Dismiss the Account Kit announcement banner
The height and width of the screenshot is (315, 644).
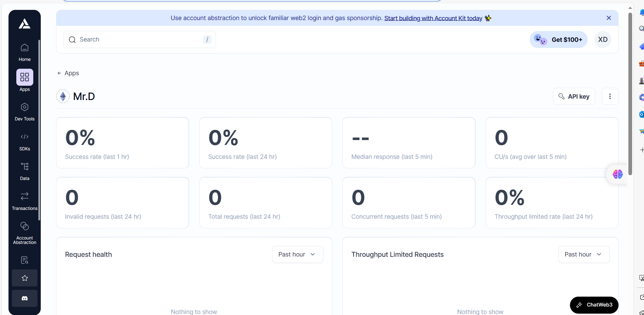pyautogui.click(x=609, y=18)
